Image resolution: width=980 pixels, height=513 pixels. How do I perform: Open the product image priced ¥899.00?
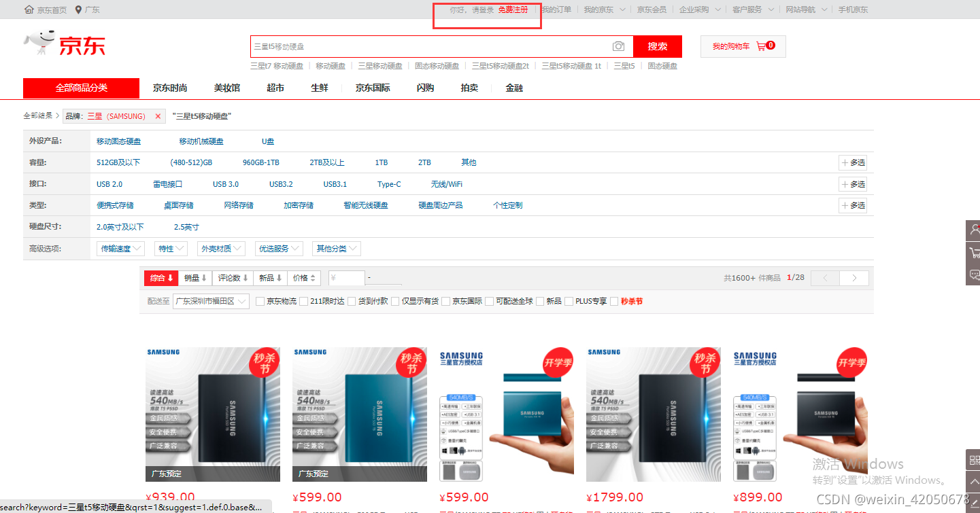pyautogui.click(x=800, y=414)
